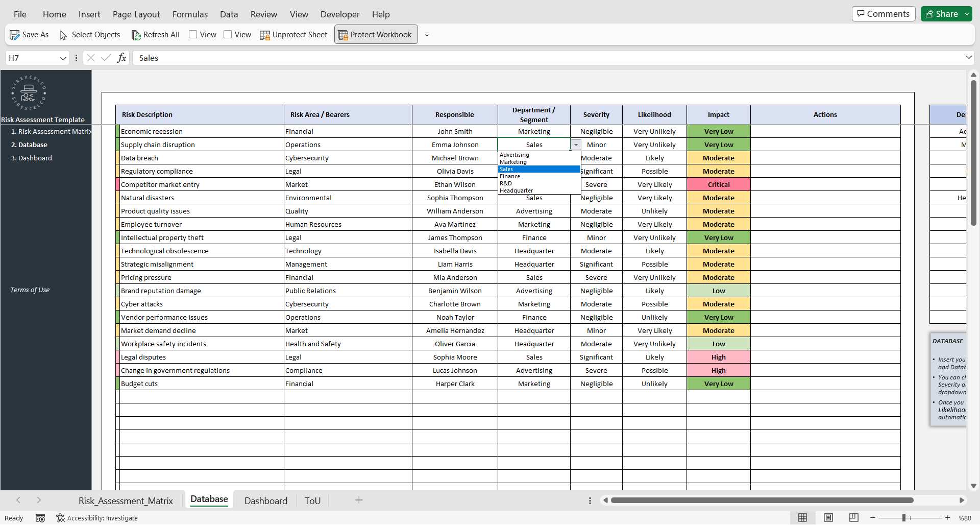Click the horizontal scrollbar thumb
The width and height of the screenshot is (980, 525).
point(762,500)
